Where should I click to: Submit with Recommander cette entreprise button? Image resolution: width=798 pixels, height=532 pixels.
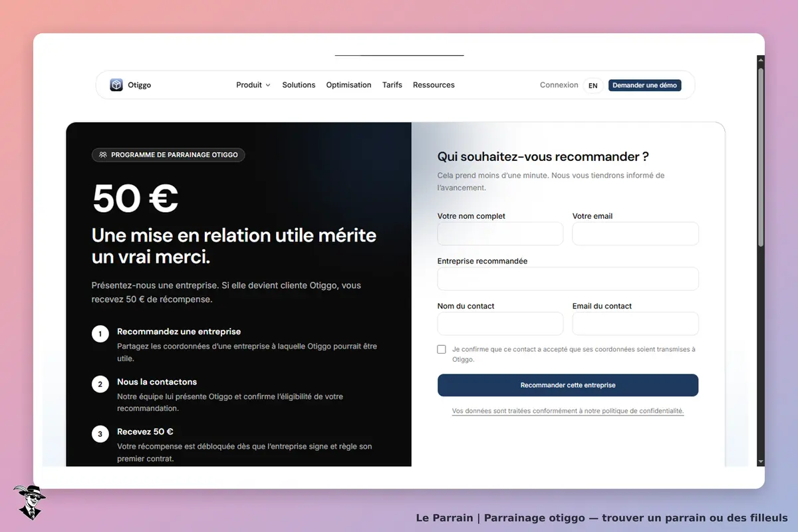568,385
